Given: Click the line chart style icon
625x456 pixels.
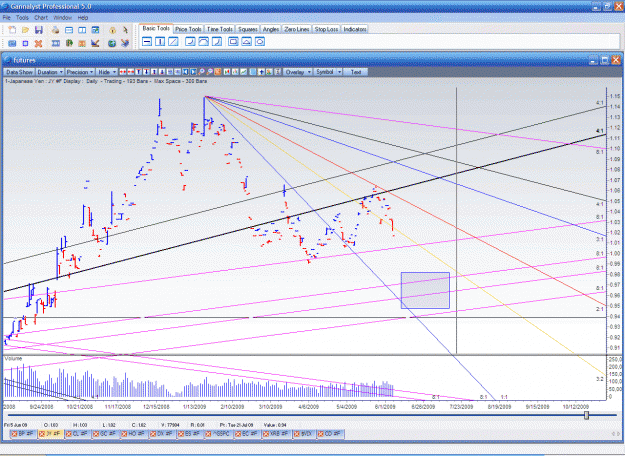Looking at the screenshot, I should click(243, 72).
